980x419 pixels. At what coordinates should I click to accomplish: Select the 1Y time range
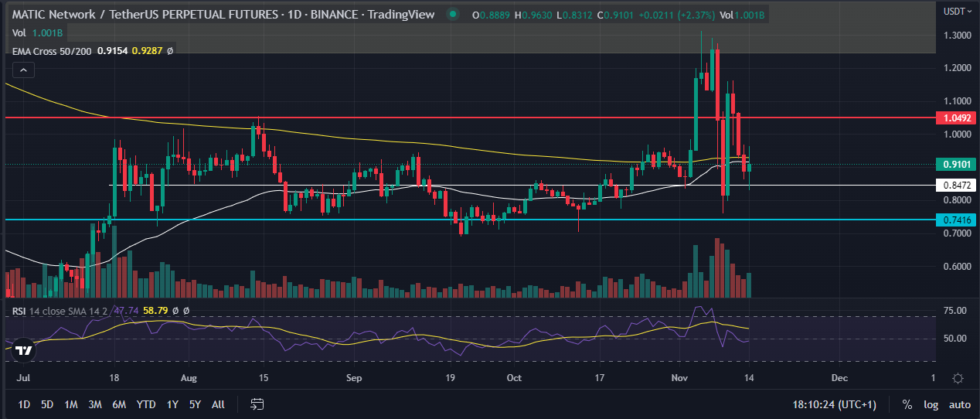[172, 404]
